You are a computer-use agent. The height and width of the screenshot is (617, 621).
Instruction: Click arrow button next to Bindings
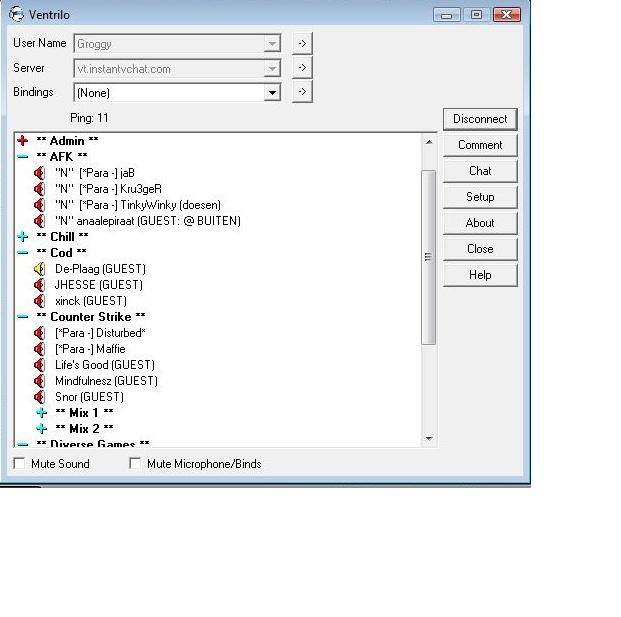click(x=302, y=92)
